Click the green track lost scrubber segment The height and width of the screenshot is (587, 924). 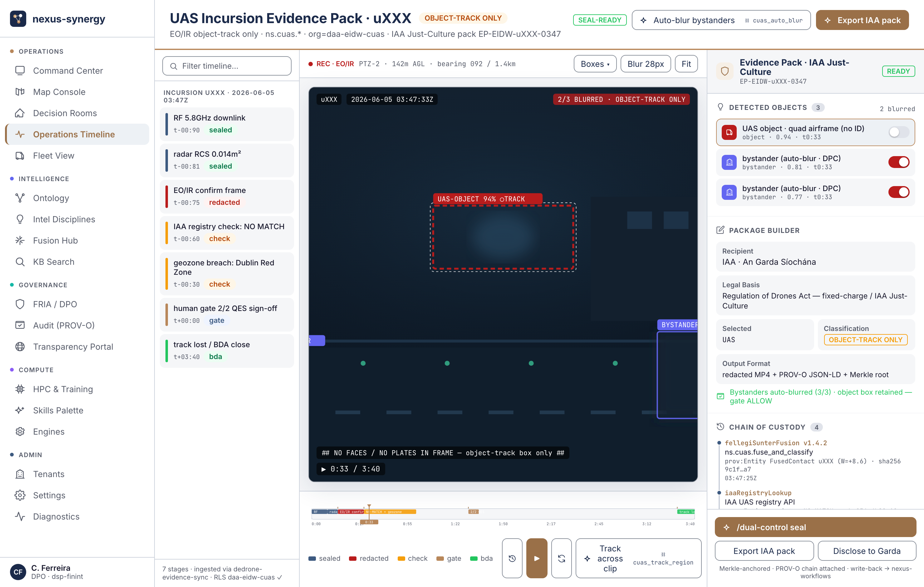pyautogui.click(x=686, y=512)
